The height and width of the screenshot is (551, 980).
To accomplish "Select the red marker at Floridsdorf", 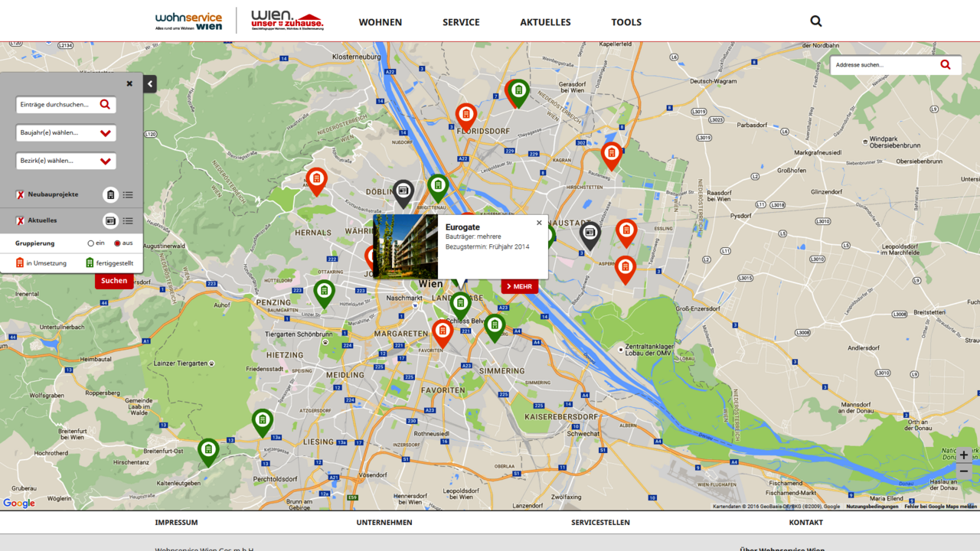I will tap(465, 117).
